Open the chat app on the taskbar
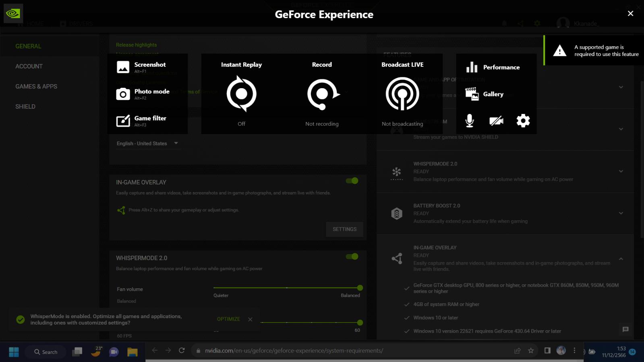The height and width of the screenshot is (362, 644). pos(114,352)
